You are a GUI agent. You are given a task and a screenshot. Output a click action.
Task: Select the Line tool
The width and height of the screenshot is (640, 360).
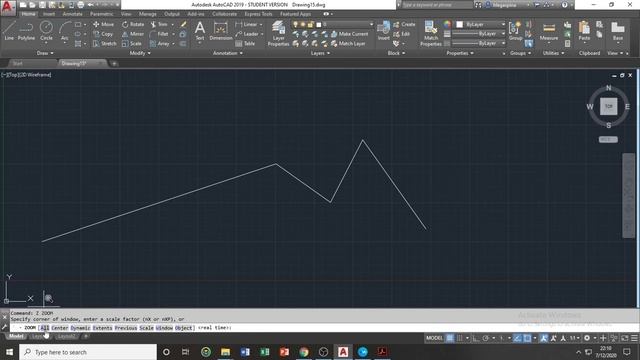tap(9, 31)
